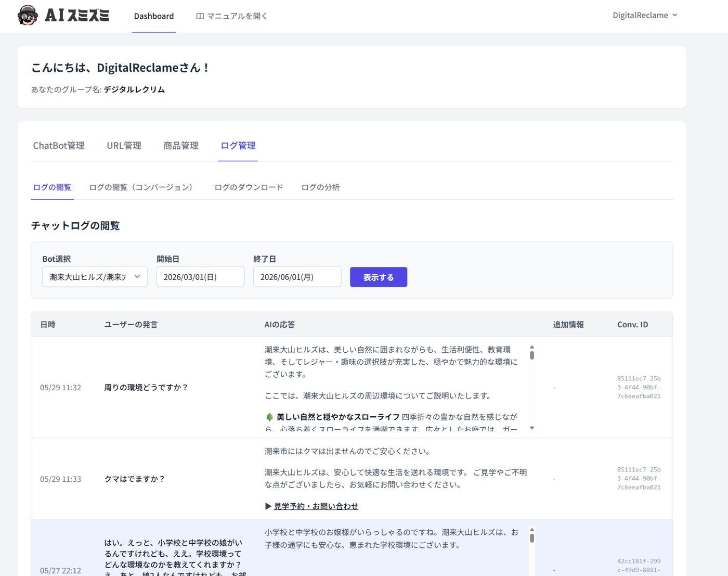Click user message 周りの環境どうですか？
728x576 pixels.
tap(146, 388)
